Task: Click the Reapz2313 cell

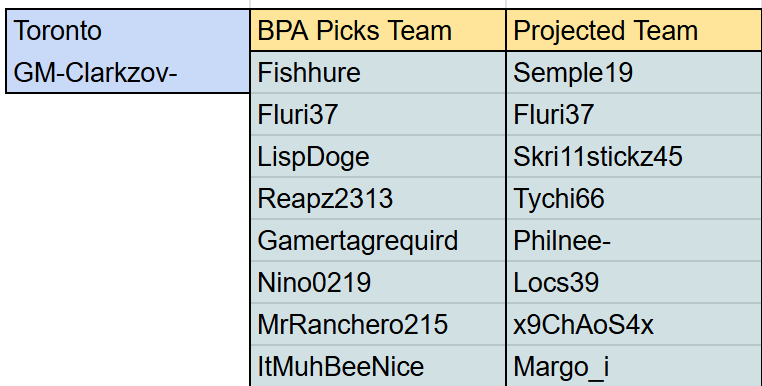Action: [x=378, y=198]
